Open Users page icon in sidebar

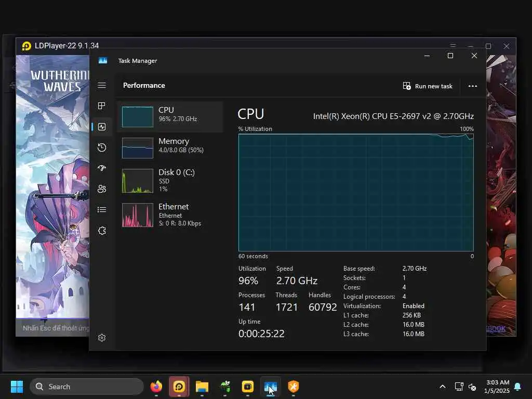[x=102, y=189]
